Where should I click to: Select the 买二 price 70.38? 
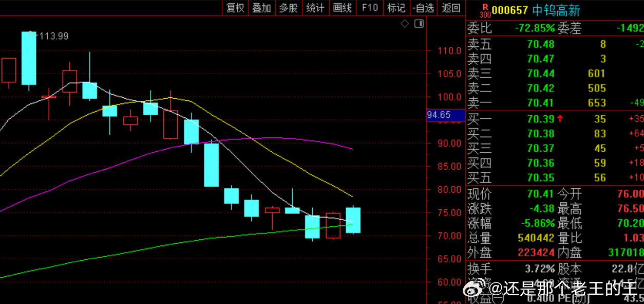541,134
